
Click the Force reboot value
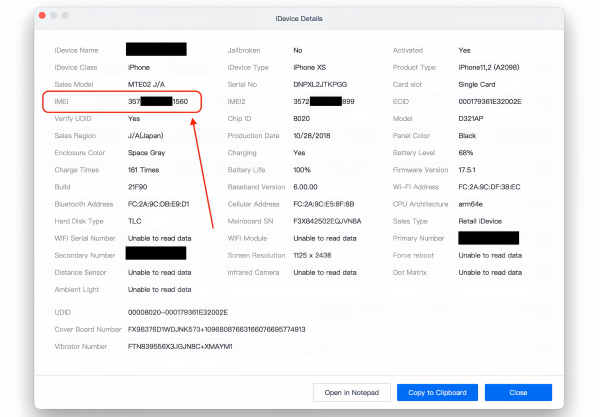[490, 255]
